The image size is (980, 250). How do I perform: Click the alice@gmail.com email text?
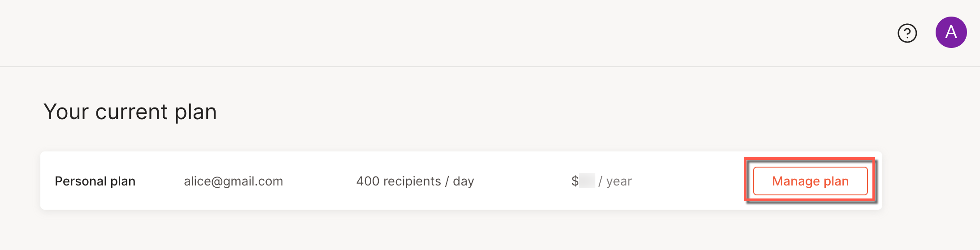tap(233, 181)
